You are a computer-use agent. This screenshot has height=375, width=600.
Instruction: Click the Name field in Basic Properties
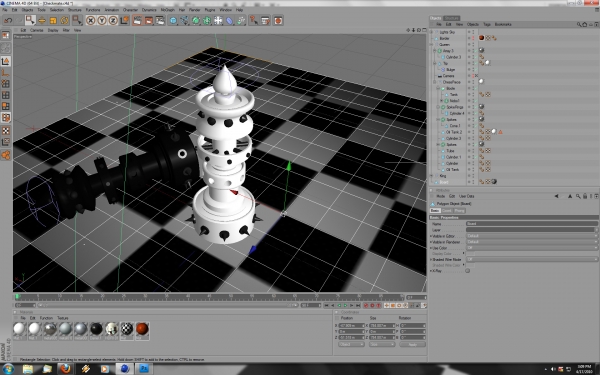532,223
